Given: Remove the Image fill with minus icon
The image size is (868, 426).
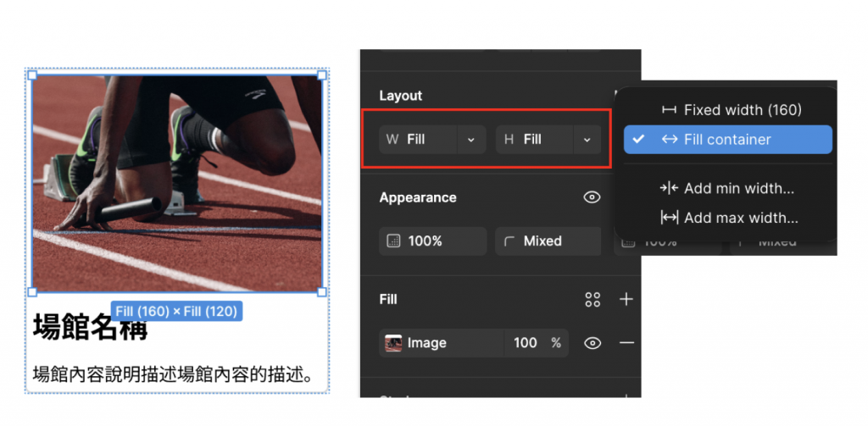Looking at the screenshot, I should [626, 343].
